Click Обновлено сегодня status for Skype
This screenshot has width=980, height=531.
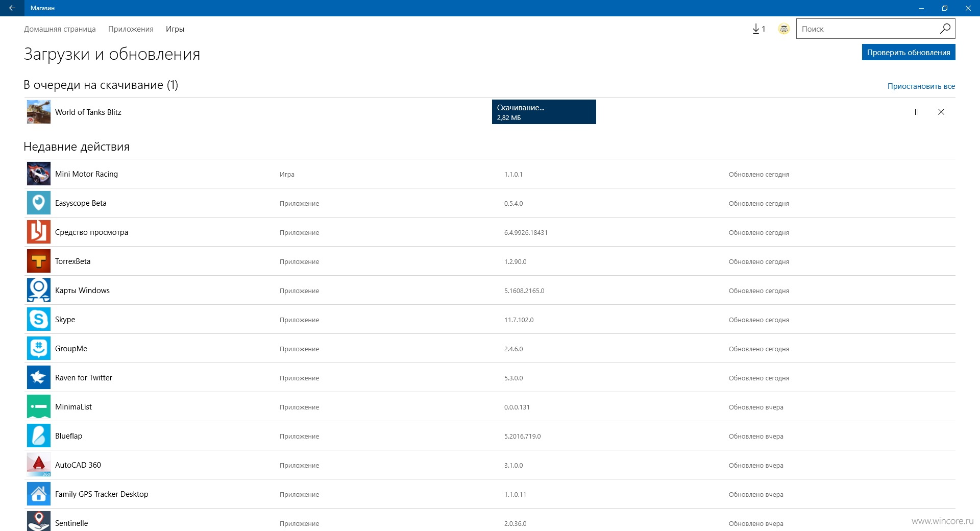pyautogui.click(x=758, y=320)
